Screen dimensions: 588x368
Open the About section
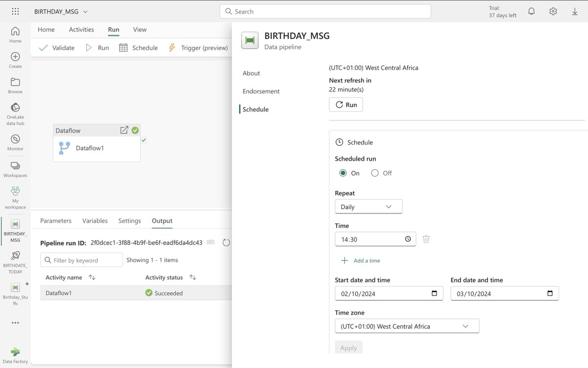click(x=251, y=73)
